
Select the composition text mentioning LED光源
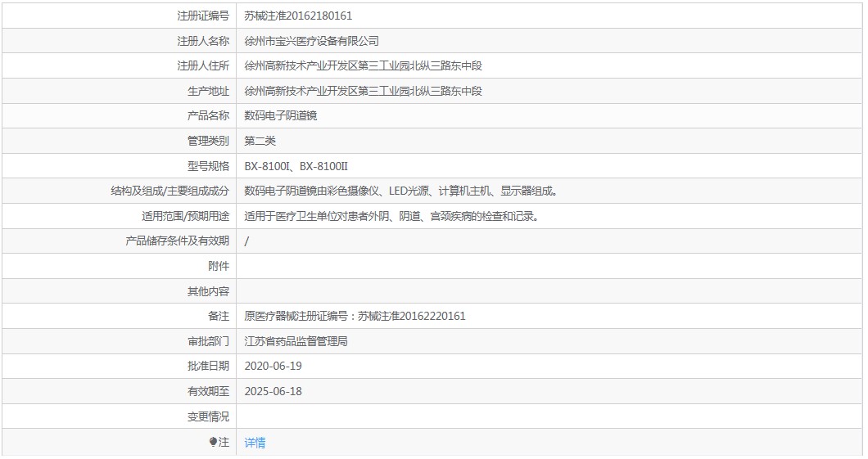[402, 191]
